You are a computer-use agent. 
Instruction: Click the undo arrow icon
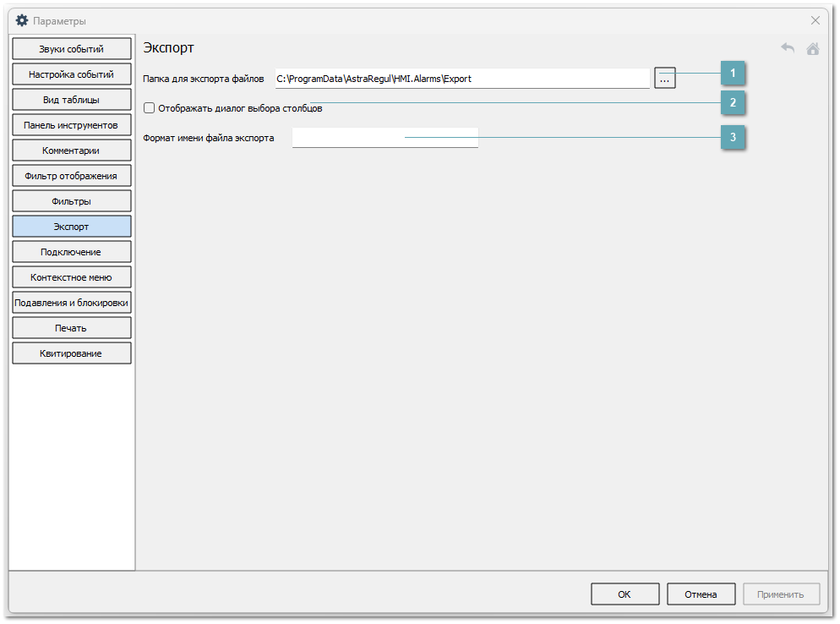pyautogui.click(x=788, y=48)
